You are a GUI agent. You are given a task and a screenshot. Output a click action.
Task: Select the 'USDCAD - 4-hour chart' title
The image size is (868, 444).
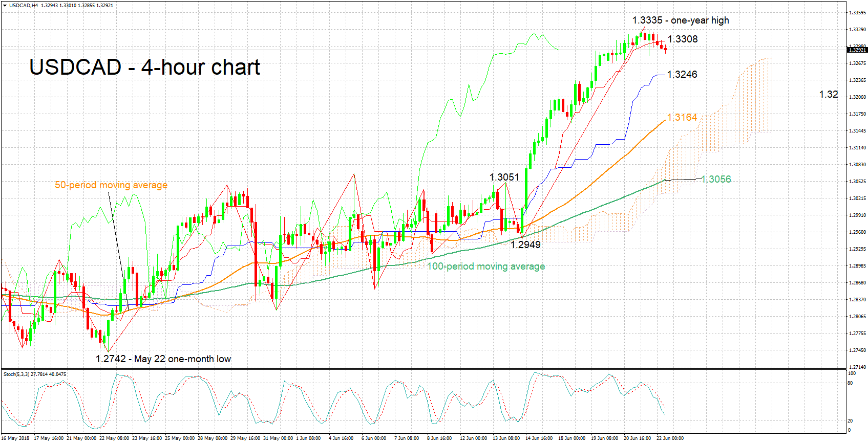(x=144, y=68)
